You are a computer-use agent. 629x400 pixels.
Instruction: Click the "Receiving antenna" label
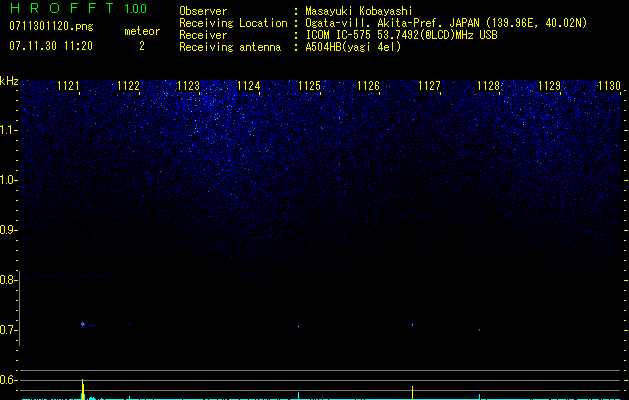coord(230,47)
